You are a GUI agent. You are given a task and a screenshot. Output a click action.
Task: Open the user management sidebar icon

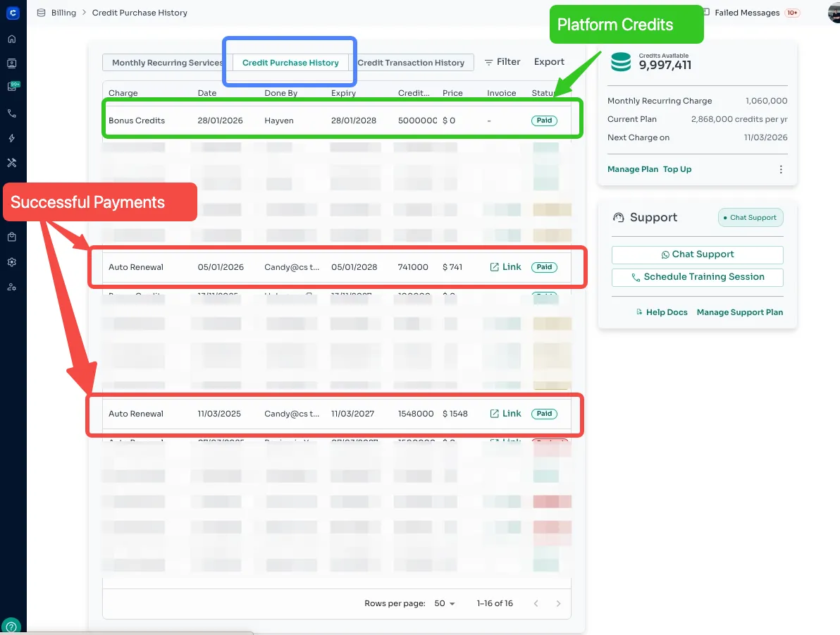(12, 287)
